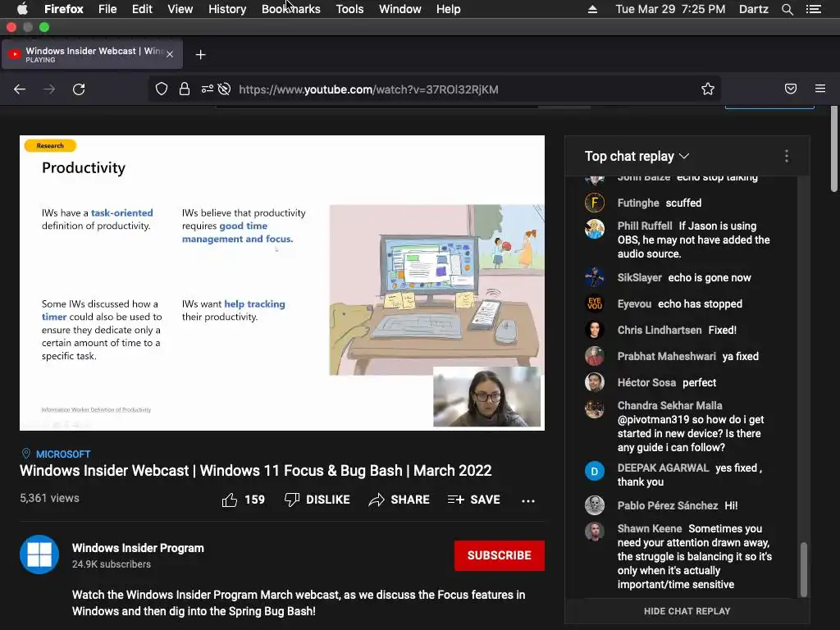Click SAVE to add to playlist
The width and height of the screenshot is (840, 630).
473,500
